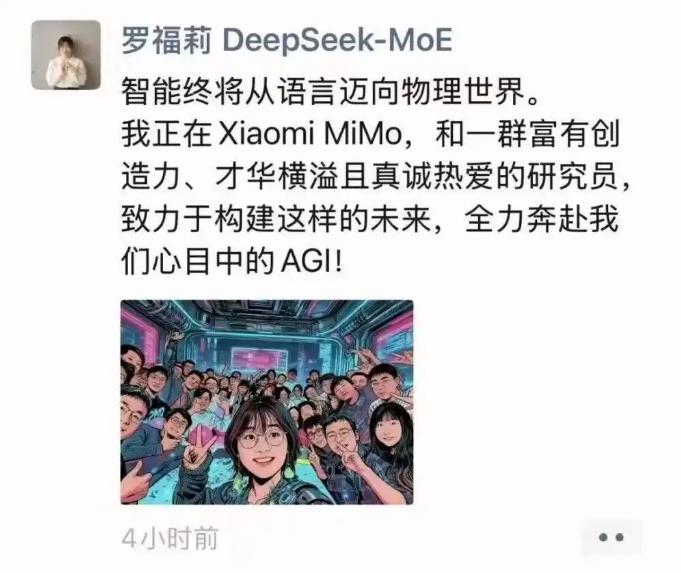Click the DeepSeek-MoE part of the name

337,40
